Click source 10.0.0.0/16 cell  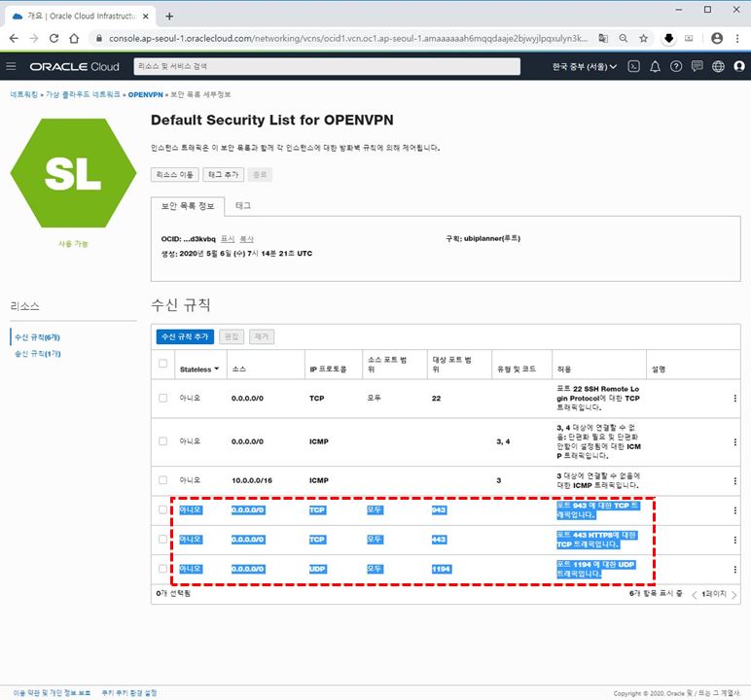coord(252,480)
